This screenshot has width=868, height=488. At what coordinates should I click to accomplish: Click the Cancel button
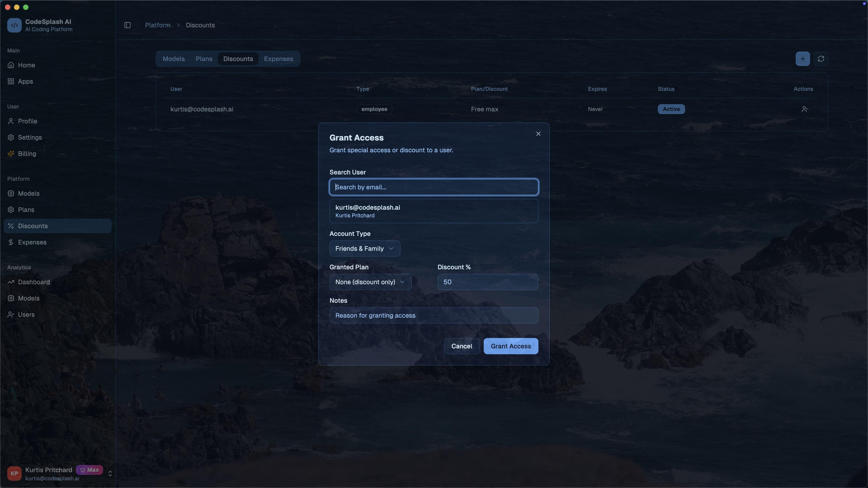click(462, 346)
